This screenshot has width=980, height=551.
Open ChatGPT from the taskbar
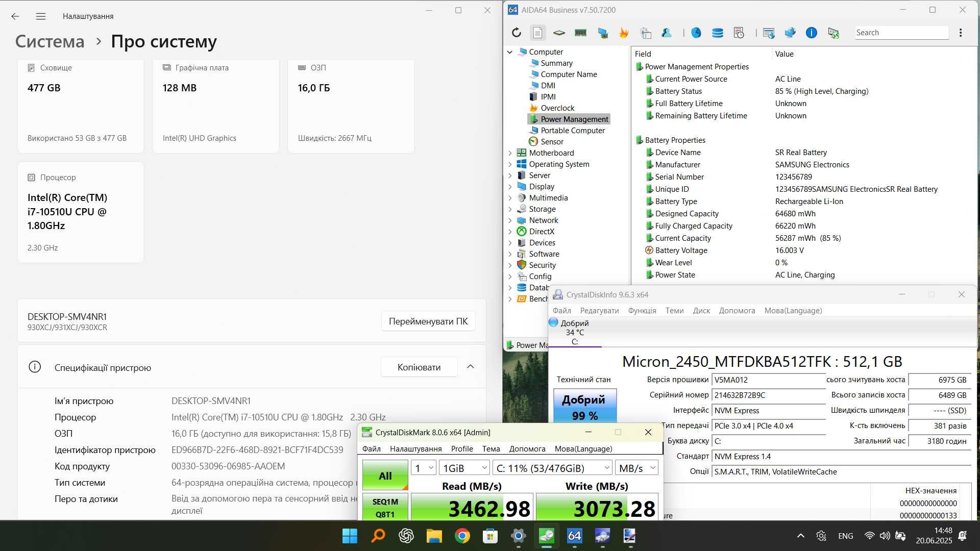(x=406, y=536)
